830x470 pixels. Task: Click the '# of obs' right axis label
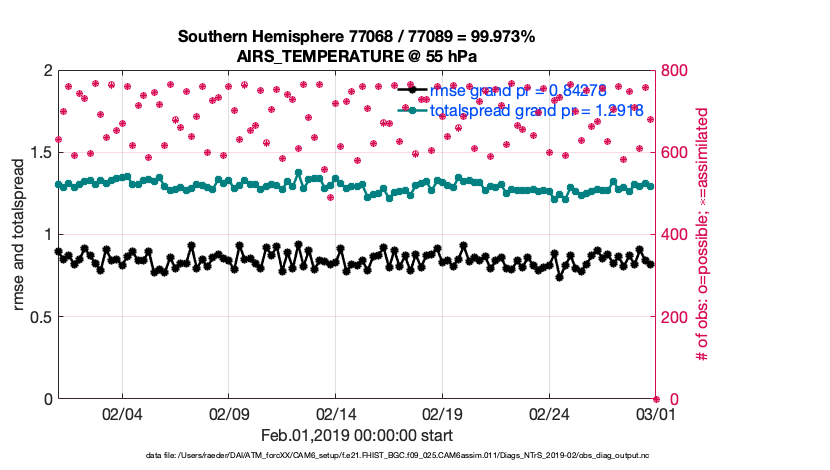click(x=703, y=234)
